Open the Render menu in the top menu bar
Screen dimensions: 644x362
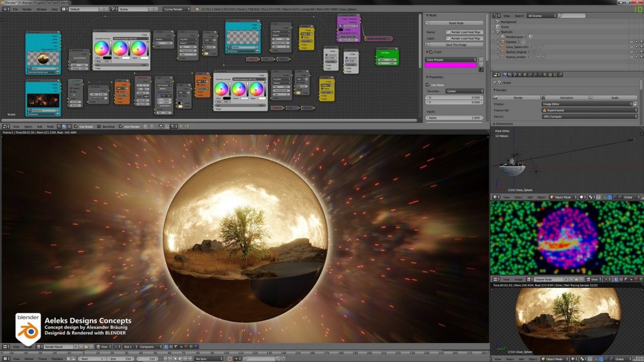pyautogui.click(x=26, y=9)
